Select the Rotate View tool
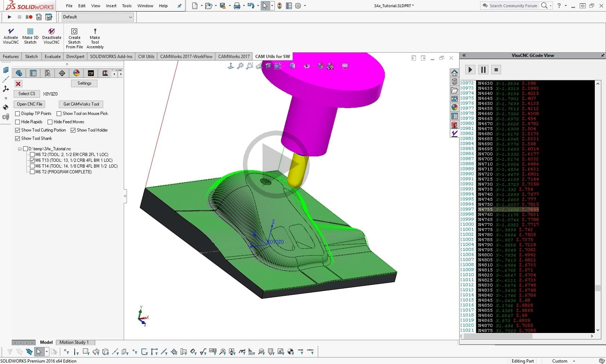 (x=259, y=66)
